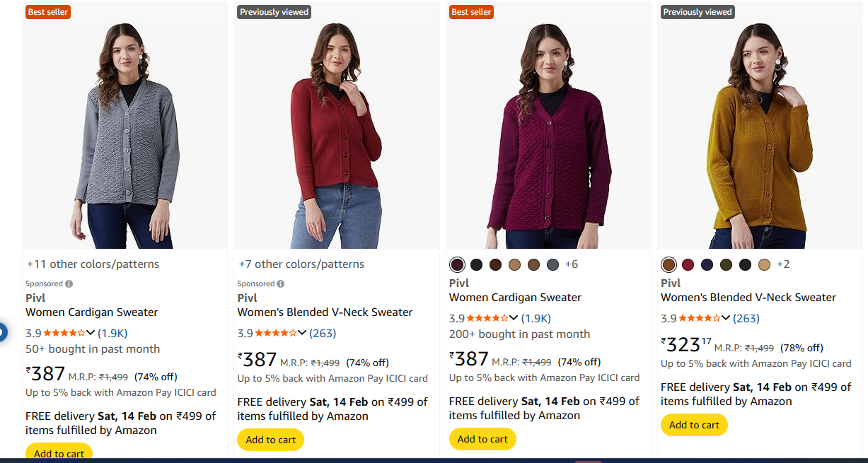Screen dimensions: 868x463
Task: Click the Best seller badge on the maroon cardigan
Action: click(471, 12)
